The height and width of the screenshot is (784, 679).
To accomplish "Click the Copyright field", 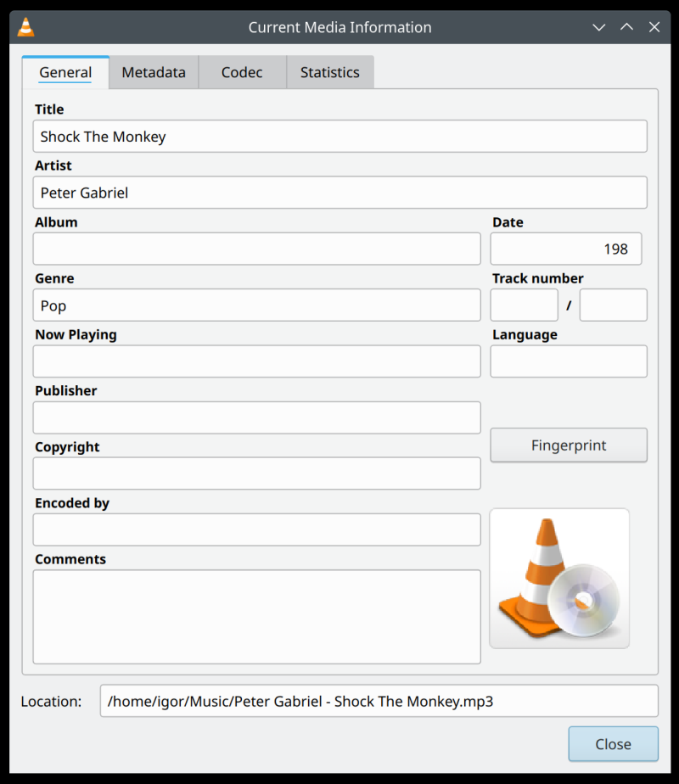I will pyautogui.click(x=257, y=473).
